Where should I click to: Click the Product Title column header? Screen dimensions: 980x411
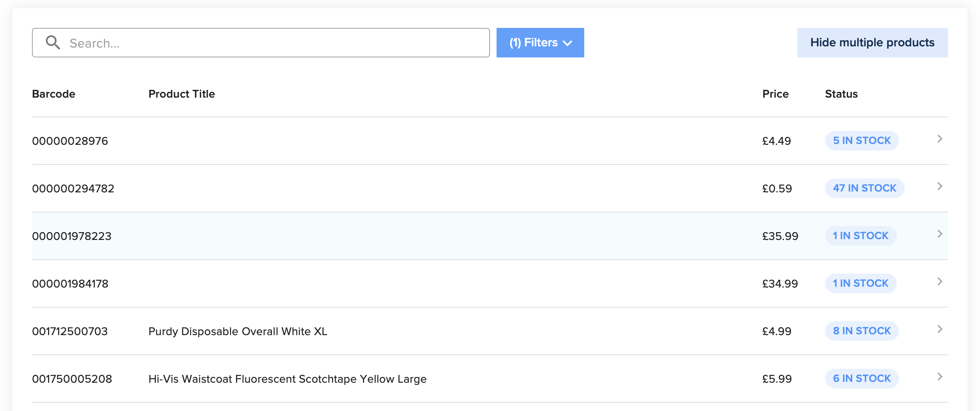[181, 94]
